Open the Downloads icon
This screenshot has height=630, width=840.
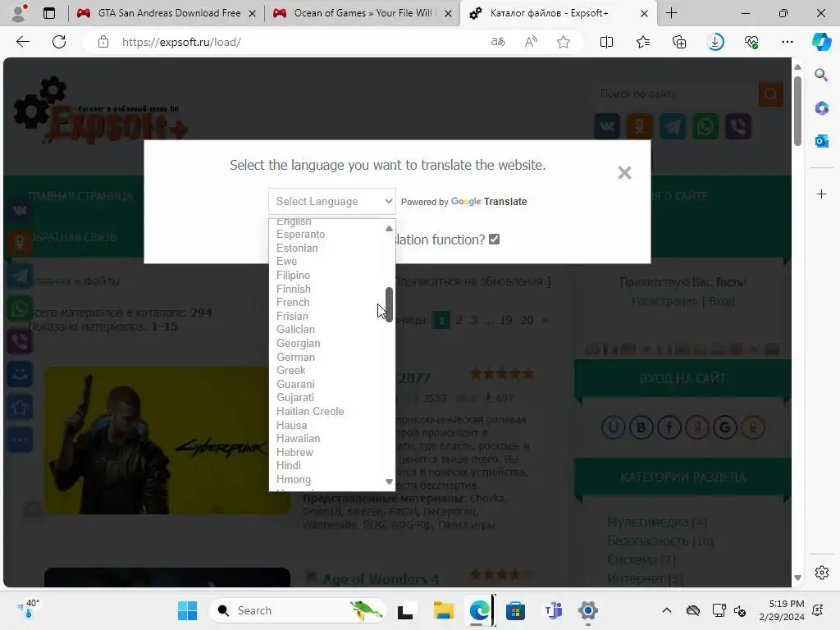click(x=715, y=42)
